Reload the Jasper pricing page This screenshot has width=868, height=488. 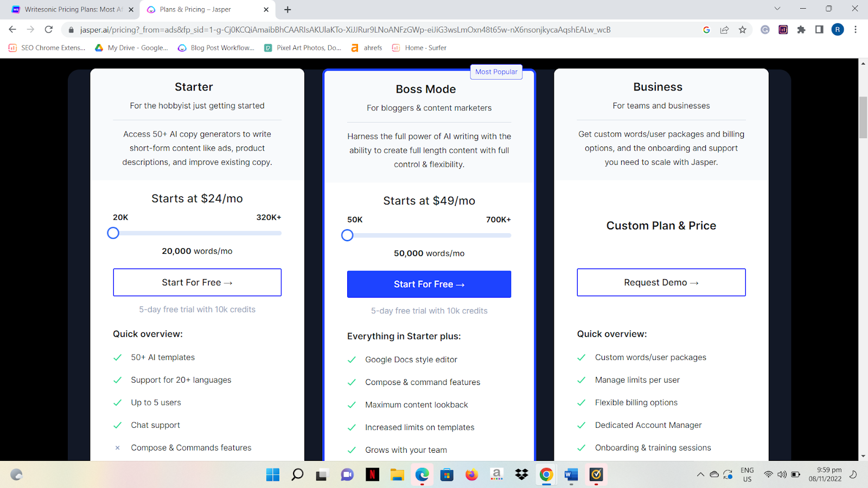tap(49, 30)
